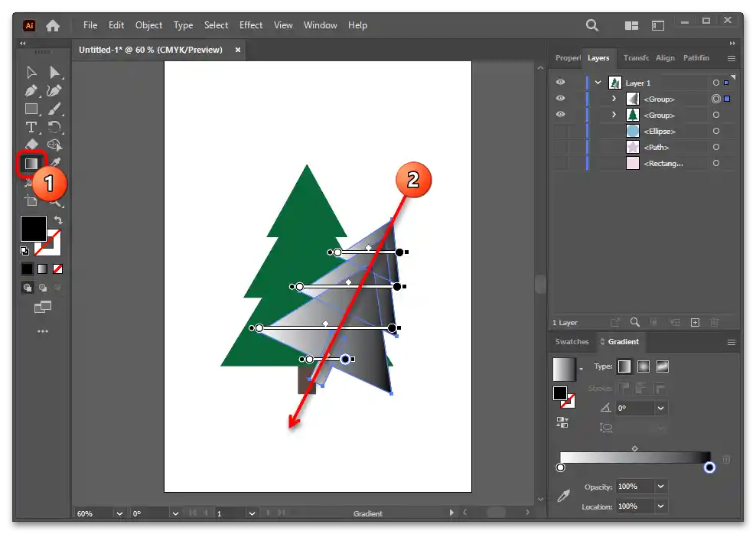This screenshot has height=534, width=756.
Task: Switch to the Align panel tab
Action: click(x=665, y=58)
